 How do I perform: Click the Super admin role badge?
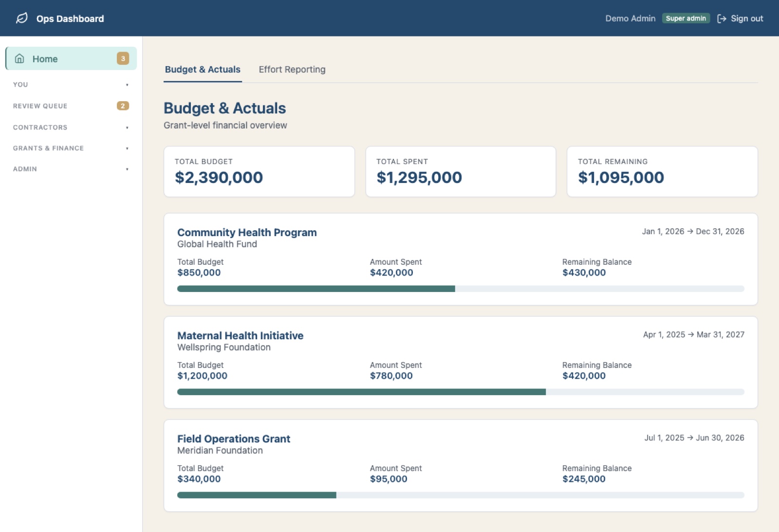[x=686, y=18]
